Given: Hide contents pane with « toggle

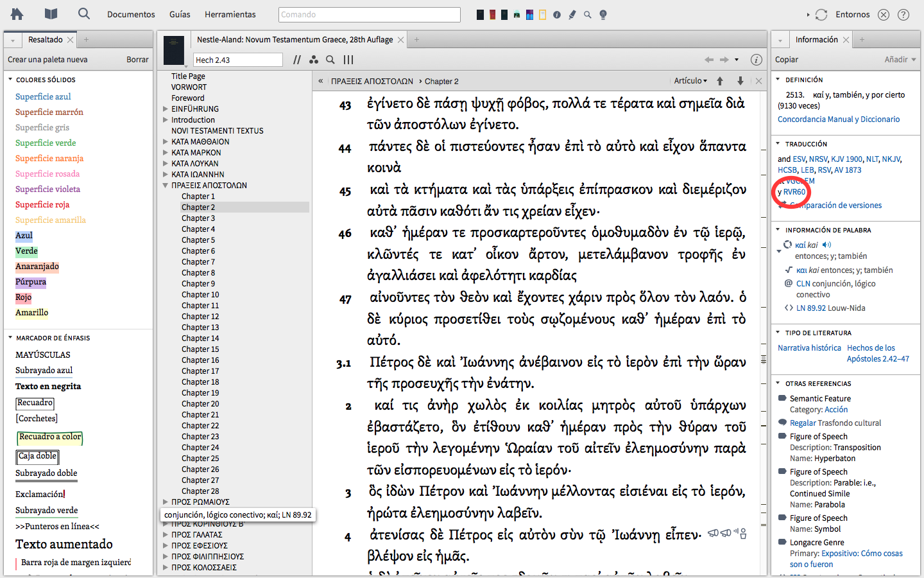Looking at the screenshot, I should click(x=321, y=82).
